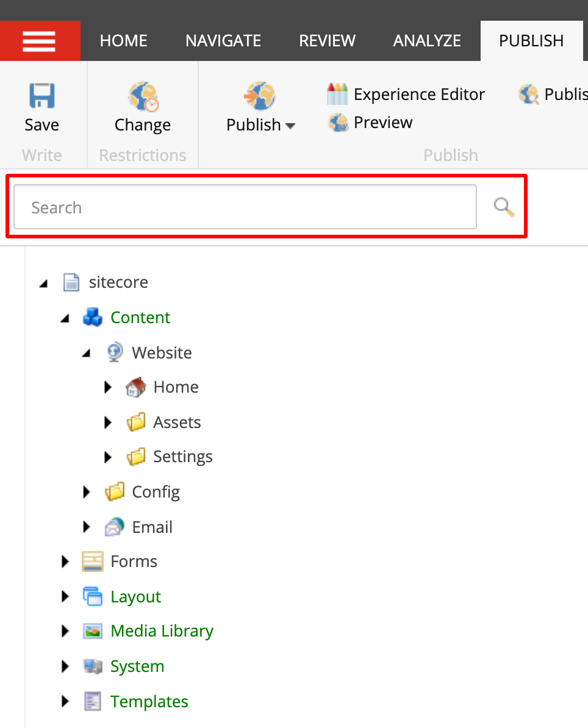This screenshot has height=728, width=588.
Task: Click the Forms icon
Action: tap(93, 562)
